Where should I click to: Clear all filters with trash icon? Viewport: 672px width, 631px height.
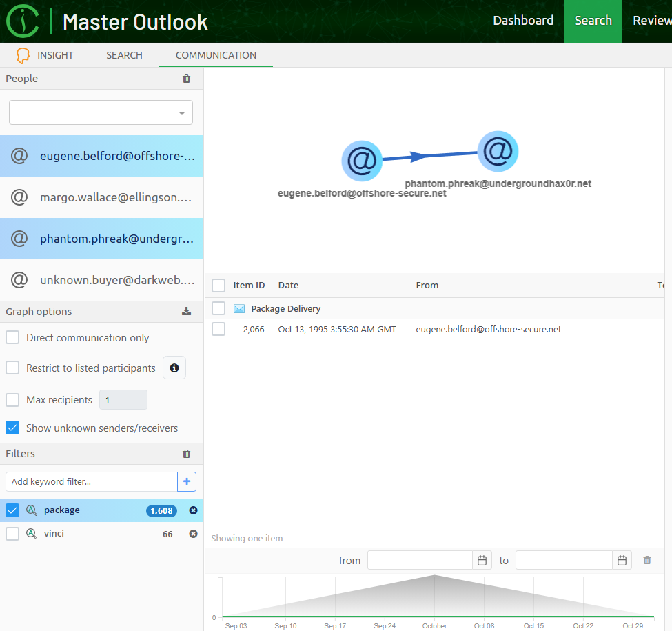coord(186,454)
